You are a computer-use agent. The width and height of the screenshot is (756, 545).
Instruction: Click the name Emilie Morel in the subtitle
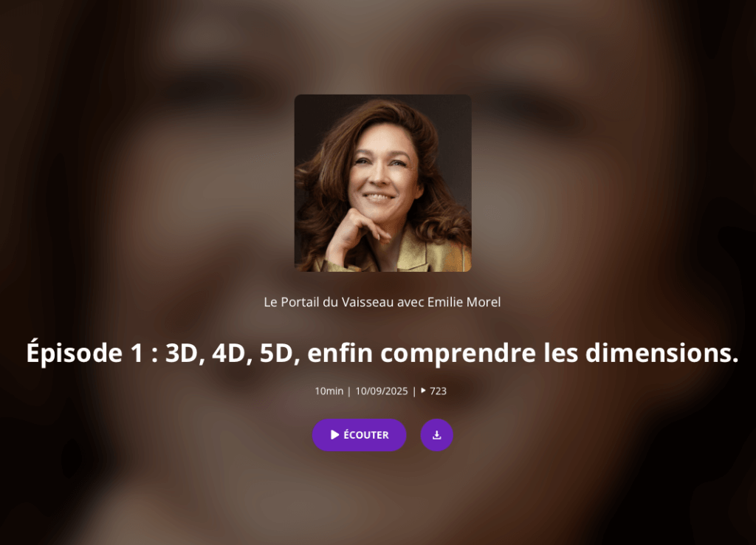464,302
